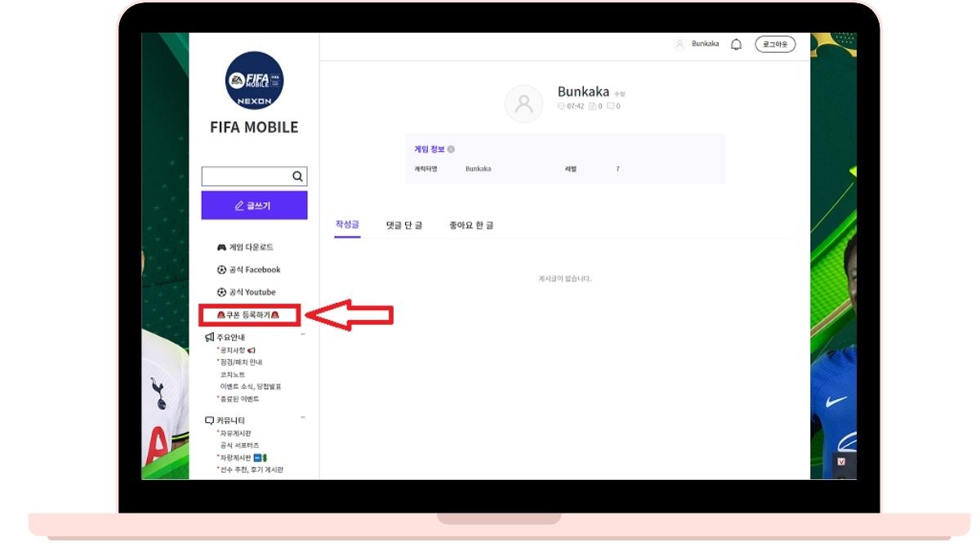This screenshot has height=551, width=980.
Task: Click the blue badge icon next to 자랑게시판
Action: (257, 458)
